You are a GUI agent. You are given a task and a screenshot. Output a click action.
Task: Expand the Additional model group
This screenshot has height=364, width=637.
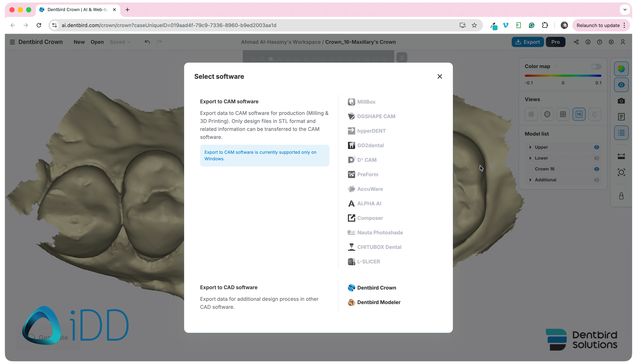click(x=530, y=180)
